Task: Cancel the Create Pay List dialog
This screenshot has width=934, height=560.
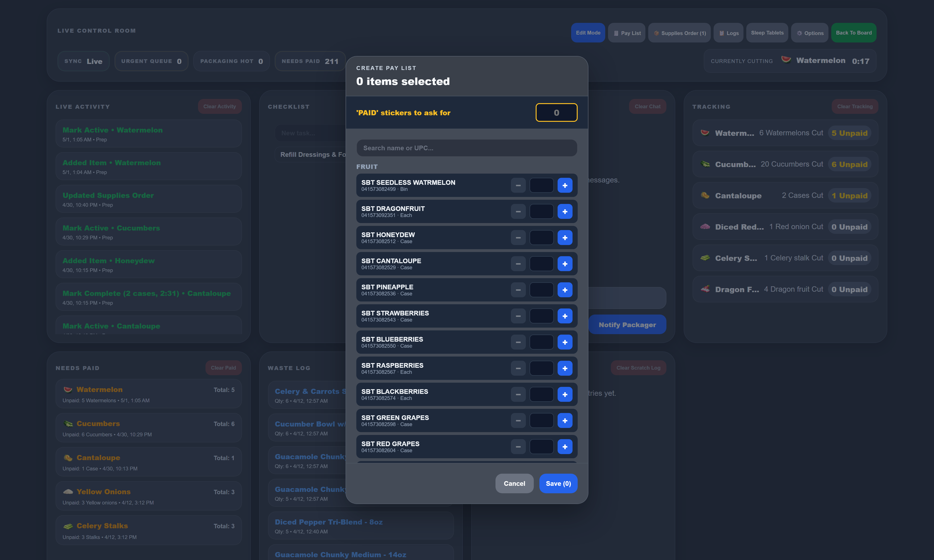Action: 514,483
